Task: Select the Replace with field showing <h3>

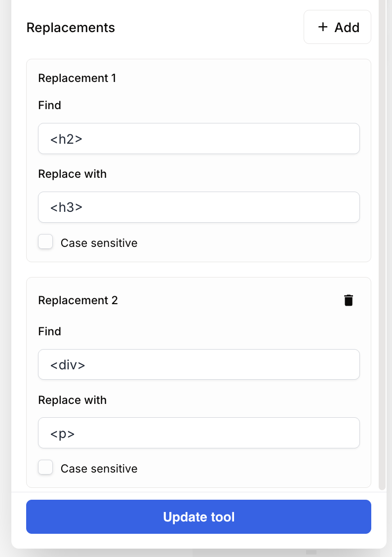Action: 198,207
